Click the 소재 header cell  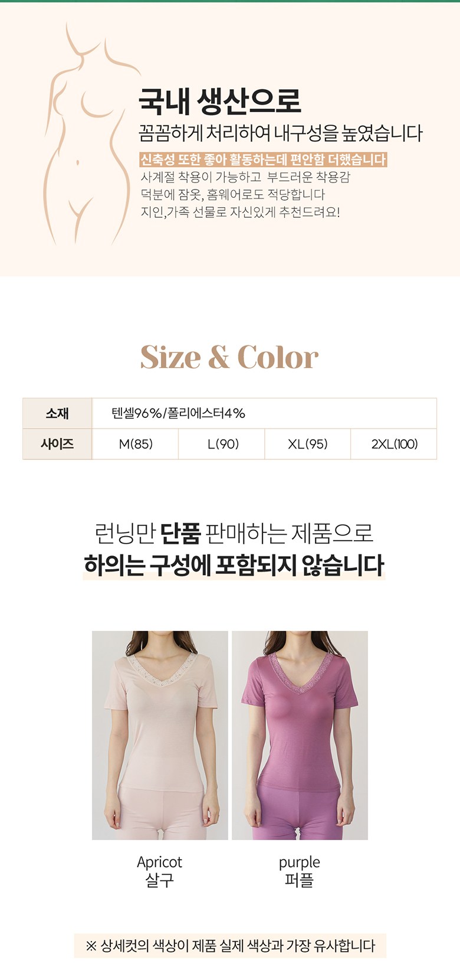point(57,413)
